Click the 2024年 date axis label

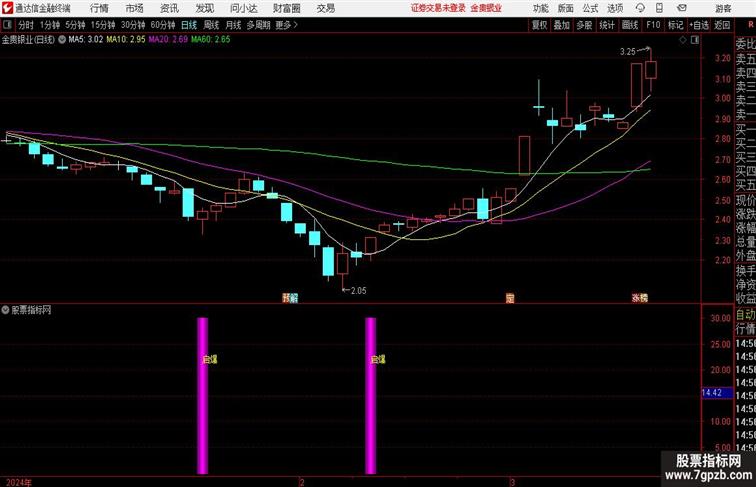(19, 482)
